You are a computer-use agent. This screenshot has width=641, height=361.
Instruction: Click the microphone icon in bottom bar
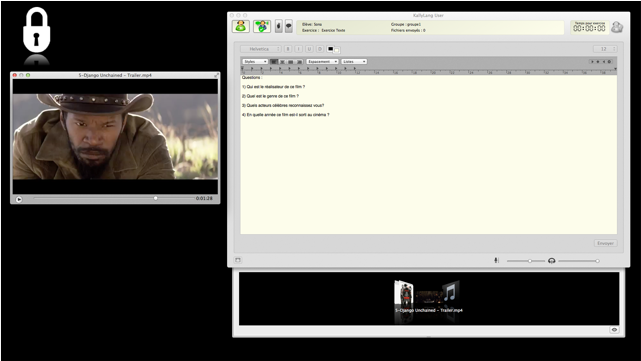coord(496,260)
